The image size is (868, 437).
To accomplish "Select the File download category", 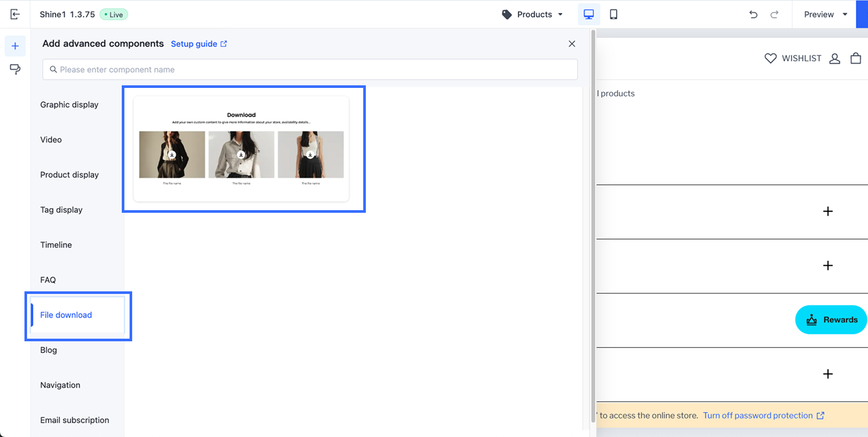I will click(x=78, y=315).
